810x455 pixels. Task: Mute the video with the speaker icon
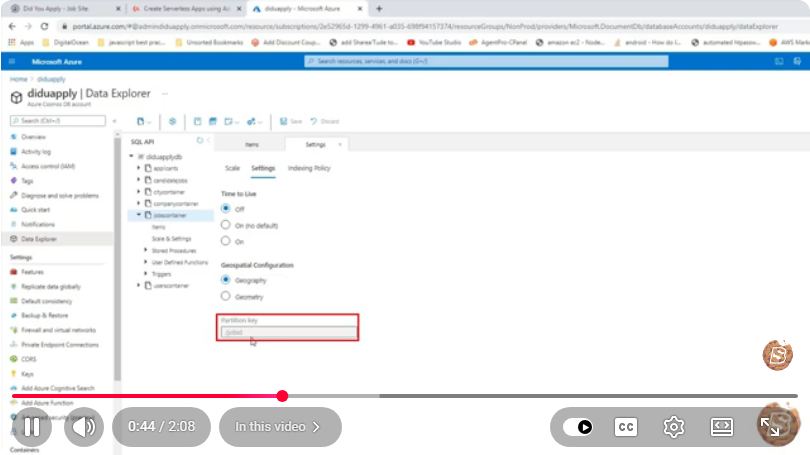[84, 427]
